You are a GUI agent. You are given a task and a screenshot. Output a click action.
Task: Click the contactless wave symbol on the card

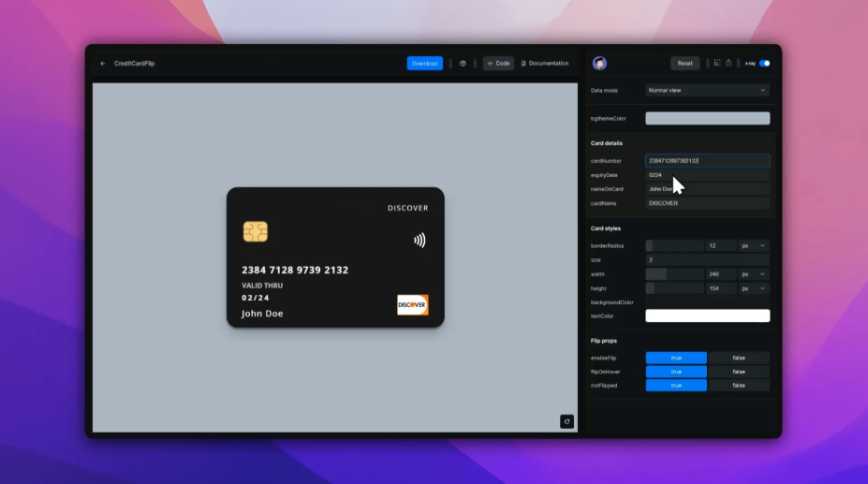[x=419, y=240]
